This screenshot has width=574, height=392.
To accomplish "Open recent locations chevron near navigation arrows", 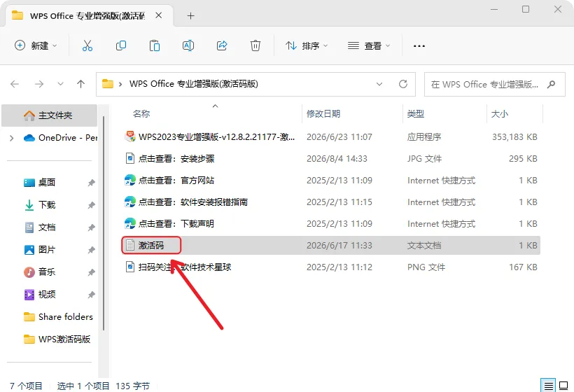I will coord(60,84).
